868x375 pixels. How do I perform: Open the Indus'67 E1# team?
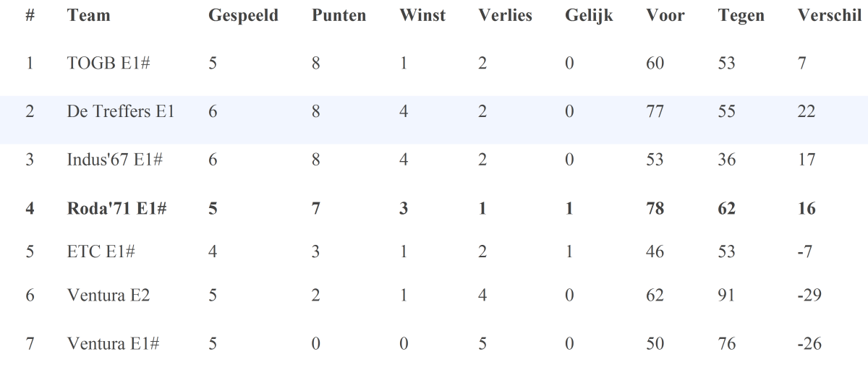click(x=114, y=160)
